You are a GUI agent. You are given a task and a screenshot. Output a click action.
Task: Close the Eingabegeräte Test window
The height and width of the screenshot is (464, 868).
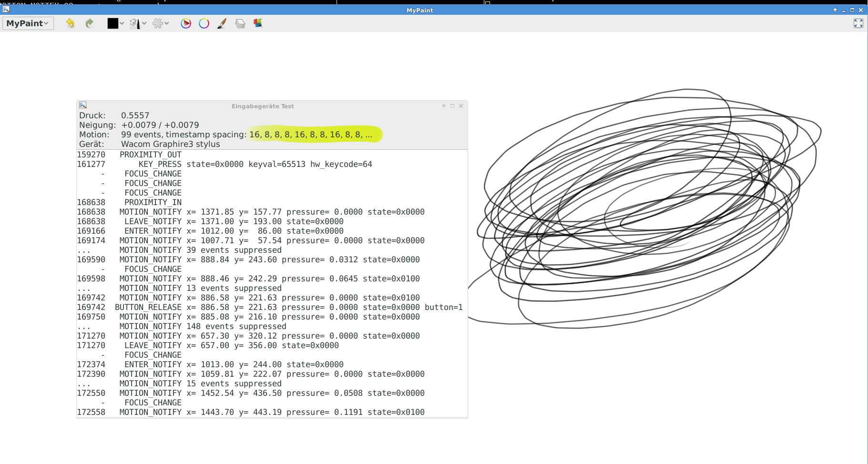[x=461, y=106]
